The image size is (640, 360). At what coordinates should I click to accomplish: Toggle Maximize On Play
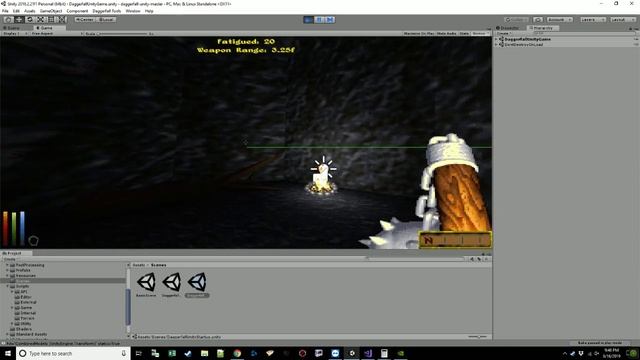point(419,33)
